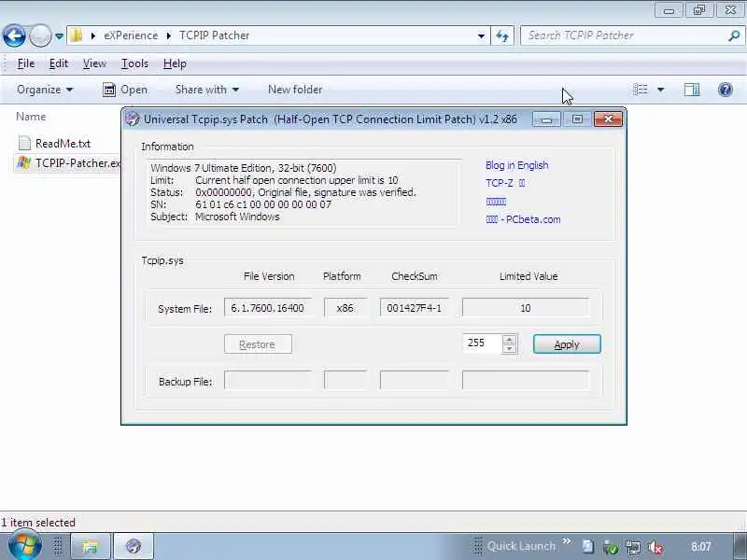Click the Apply button

tap(567, 344)
